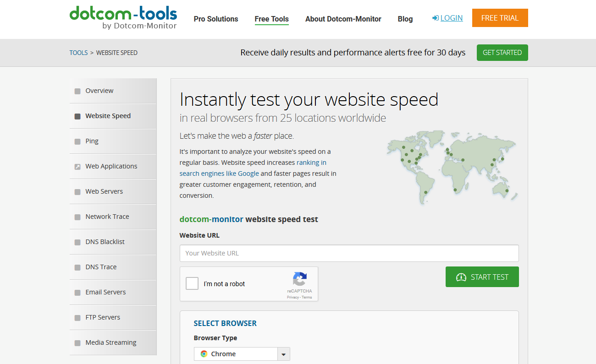Click the square icon beside Media Streaming
This screenshot has width=596, height=364.
tap(77, 343)
